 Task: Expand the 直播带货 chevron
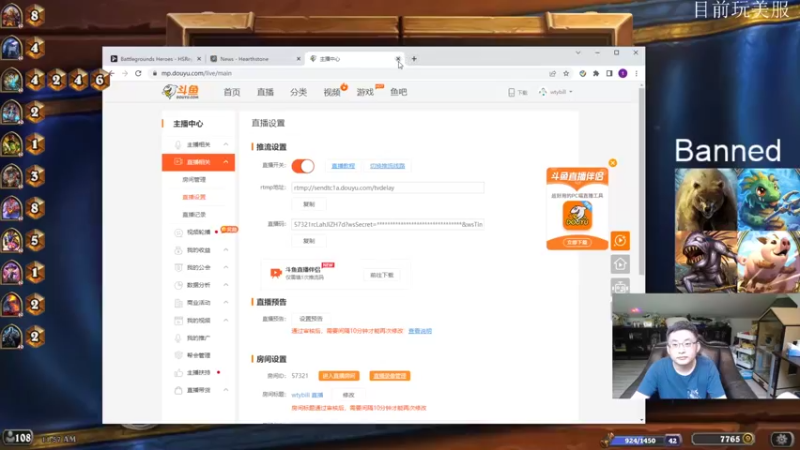pos(226,390)
